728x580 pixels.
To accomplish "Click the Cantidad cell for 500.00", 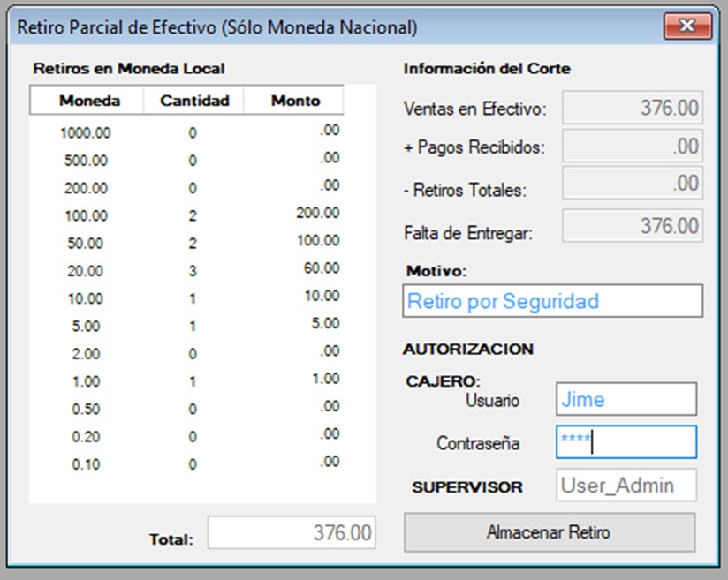I will click(193, 161).
